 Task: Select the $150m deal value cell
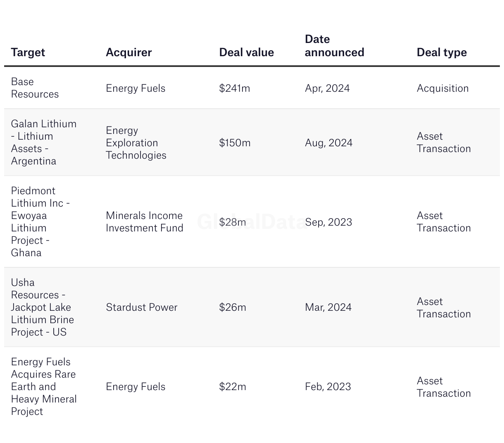235,143
